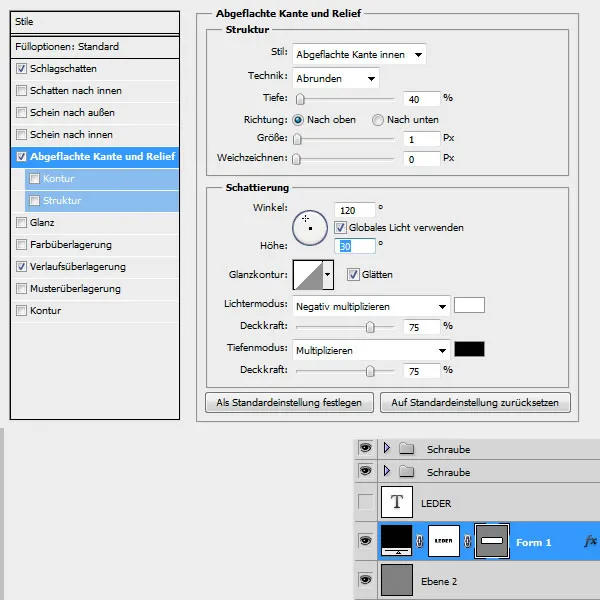Open Fülloptionen: Standard in the list

pos(67,47)
